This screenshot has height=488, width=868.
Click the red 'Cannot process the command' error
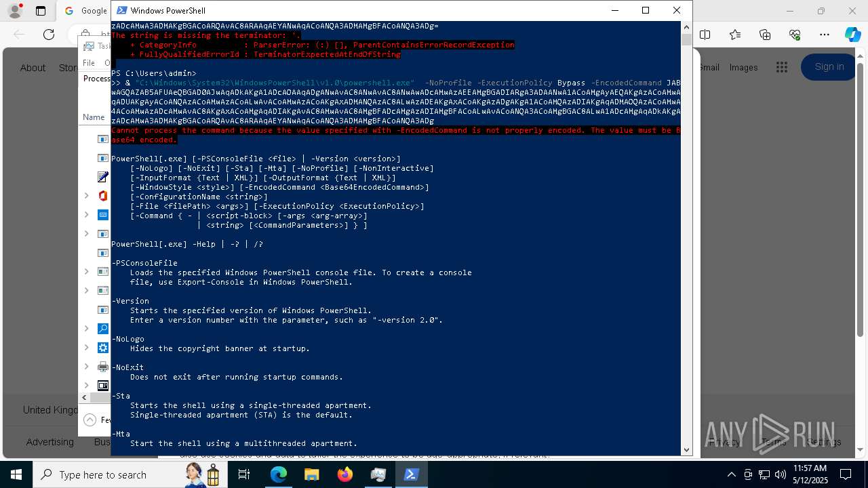[396, 135]
